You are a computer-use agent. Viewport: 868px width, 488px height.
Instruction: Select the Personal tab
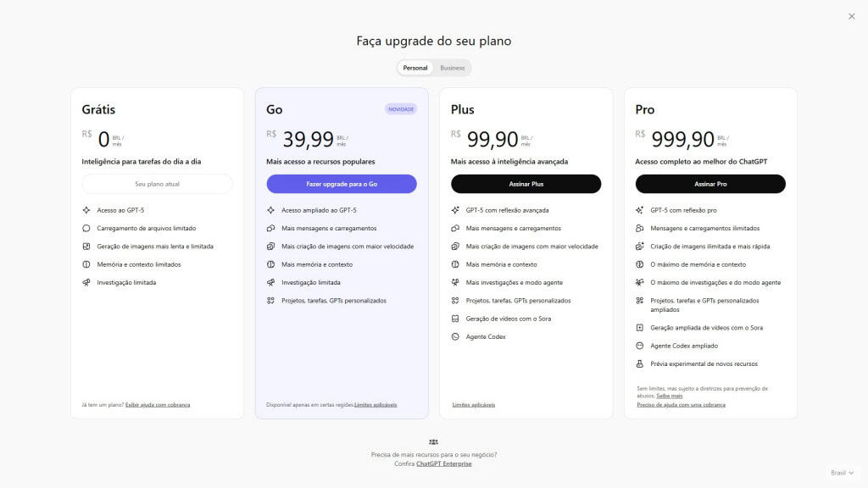click(x=415, y=67)
